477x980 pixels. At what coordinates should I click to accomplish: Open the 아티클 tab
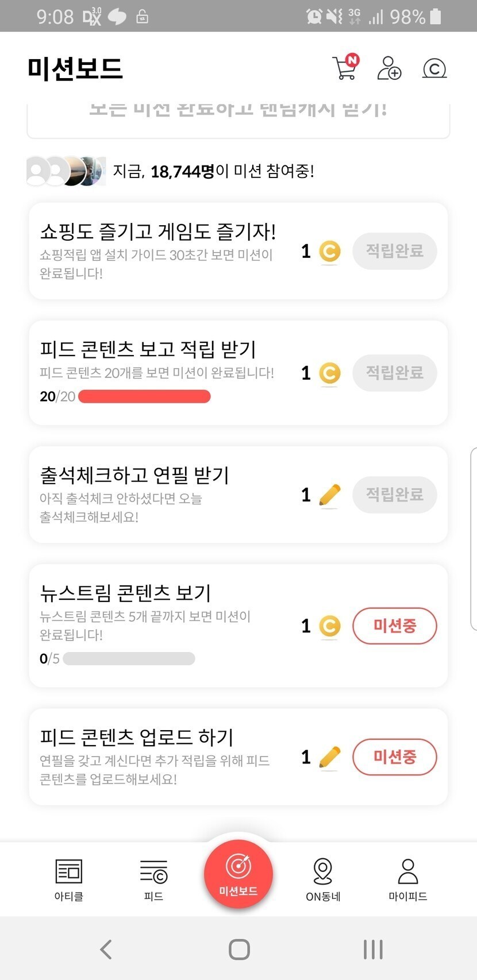(69, 879)
